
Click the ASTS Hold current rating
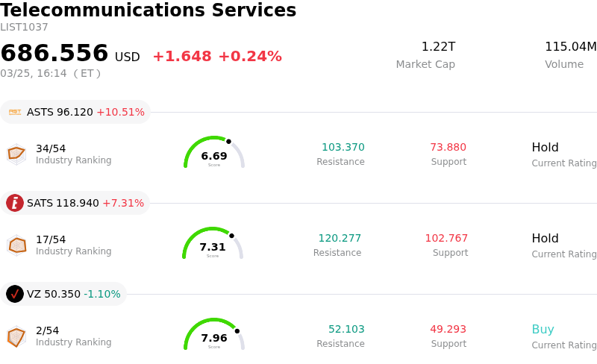(x=545, y=148)
